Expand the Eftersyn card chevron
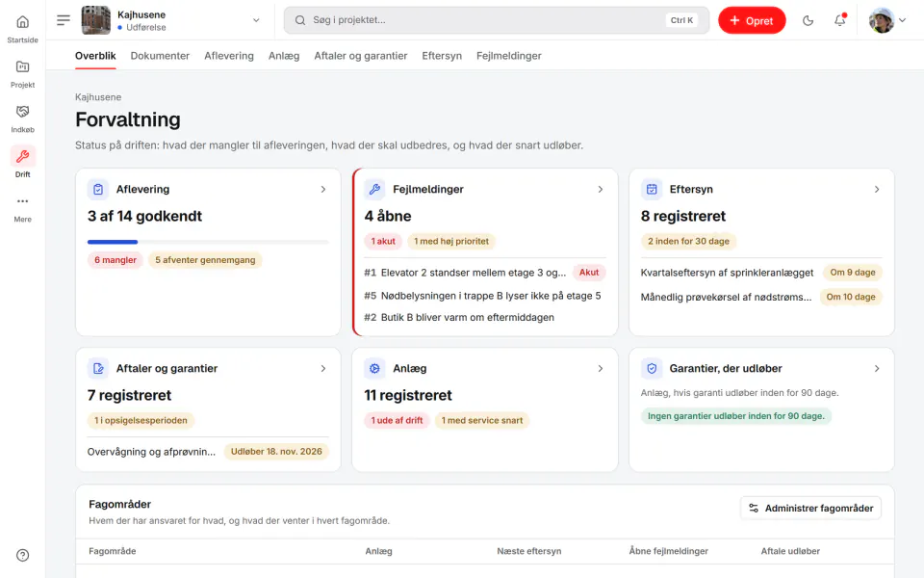Image resolution: width=924 pixels, height=578 pixels. pos(877,190)
